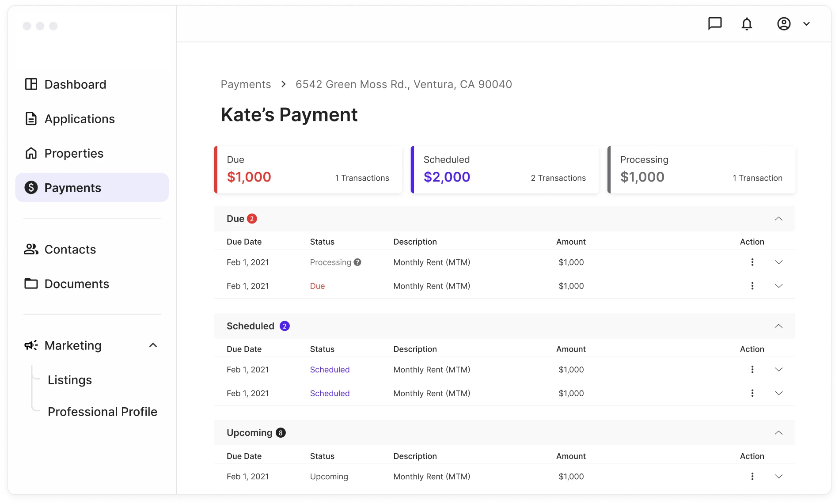Open three-dot actions for the Upcoming row
Viewport: 839px width, 504px height.
coord(752,477)
